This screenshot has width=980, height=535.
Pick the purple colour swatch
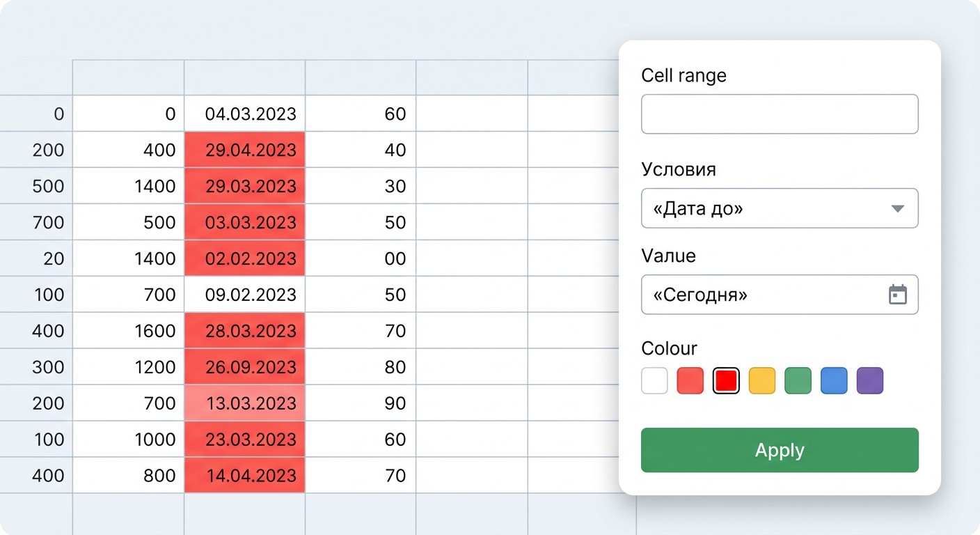point(870,381)
